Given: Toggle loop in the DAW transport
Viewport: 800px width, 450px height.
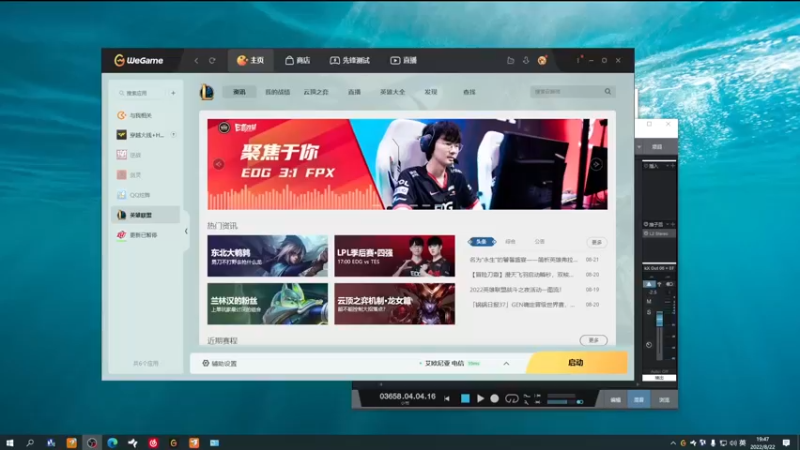Looking at the screenshot, I should tap(511, 398).
